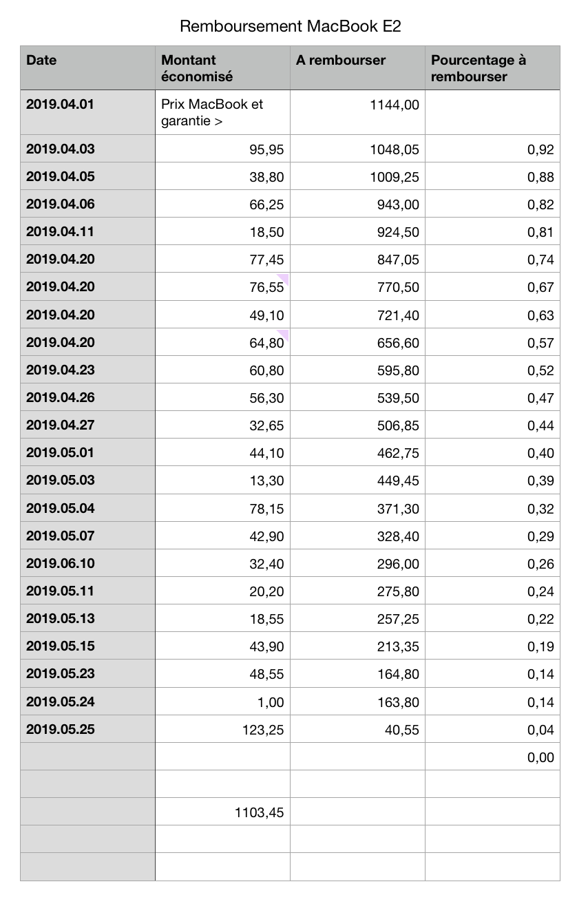Select the date cell 2019.06.10
588x906 pixels.
point(87,563)
